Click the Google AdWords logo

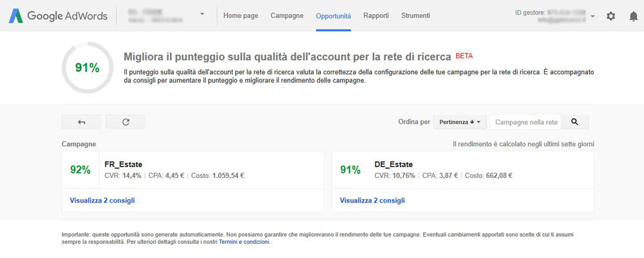58,16
